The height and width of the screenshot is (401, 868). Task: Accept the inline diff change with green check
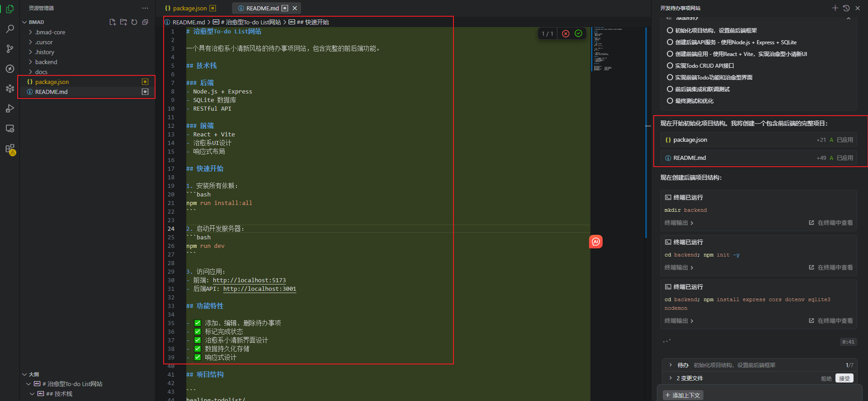pyautogui.click(x=578, y=33)
